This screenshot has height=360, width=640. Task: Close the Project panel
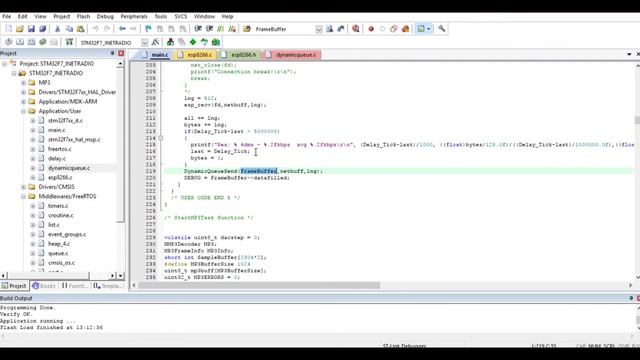coord(121,53)
